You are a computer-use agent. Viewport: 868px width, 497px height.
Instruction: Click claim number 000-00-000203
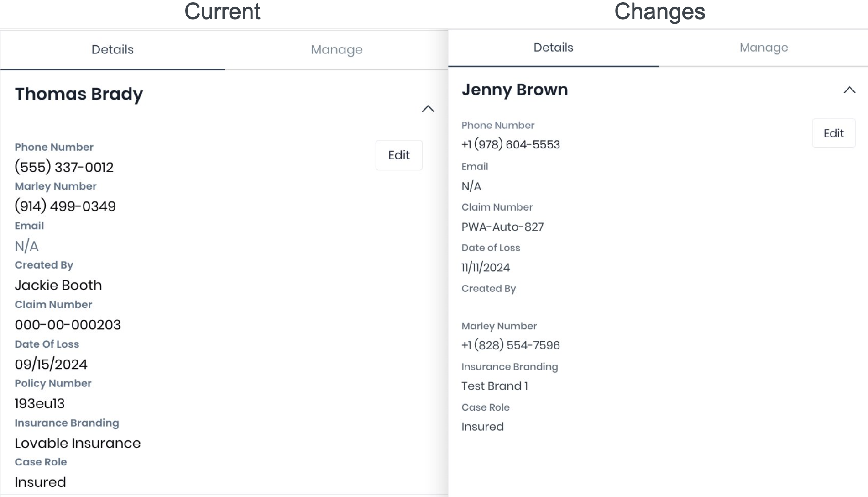click(68, 325)
